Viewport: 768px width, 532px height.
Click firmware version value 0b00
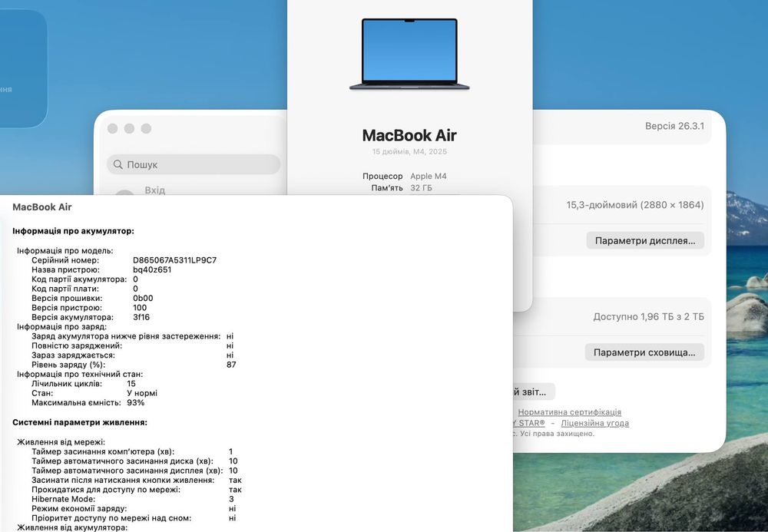coord(143,298)
